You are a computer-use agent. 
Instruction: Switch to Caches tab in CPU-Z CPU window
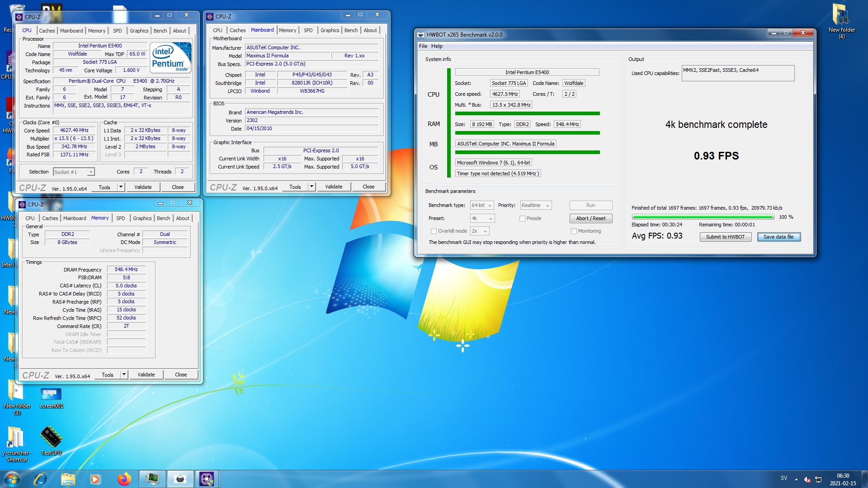coord(47,31)
